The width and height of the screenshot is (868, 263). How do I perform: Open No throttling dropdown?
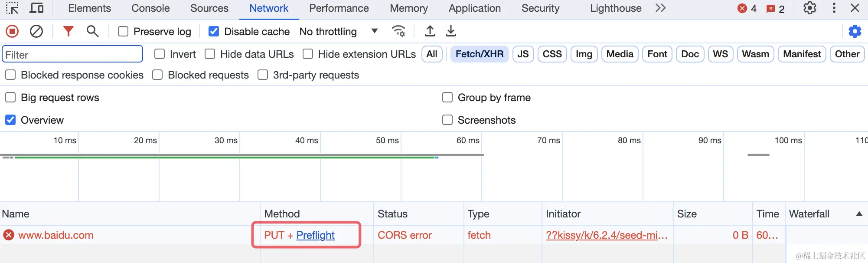(339, 31)
